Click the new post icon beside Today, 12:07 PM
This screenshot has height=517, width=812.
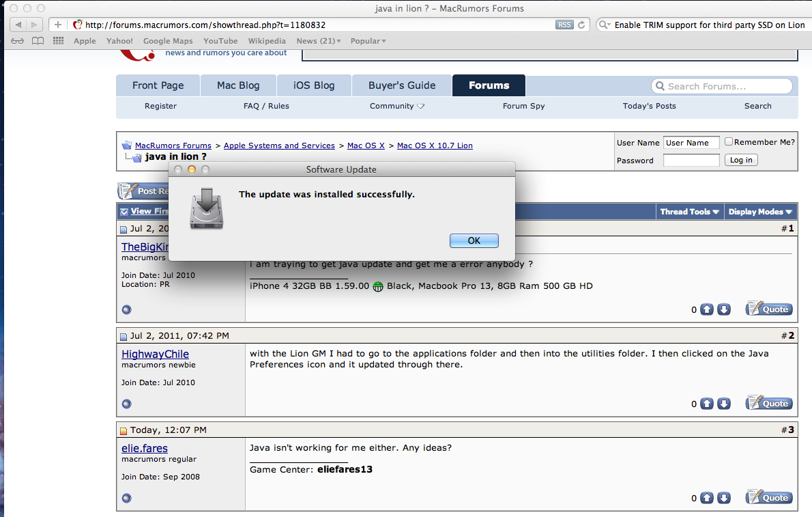(124, 431)
